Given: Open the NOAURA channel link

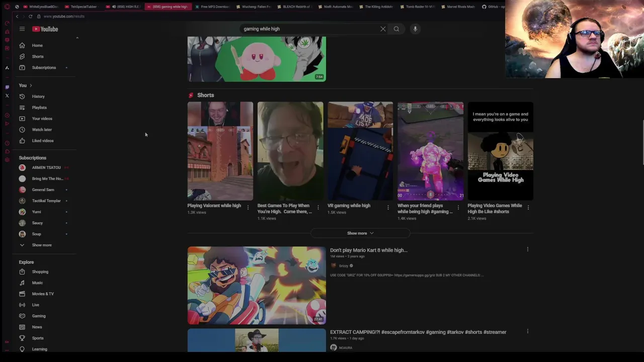Looking at the screenshot, I should pyautogui.click(x=346, y=348).
